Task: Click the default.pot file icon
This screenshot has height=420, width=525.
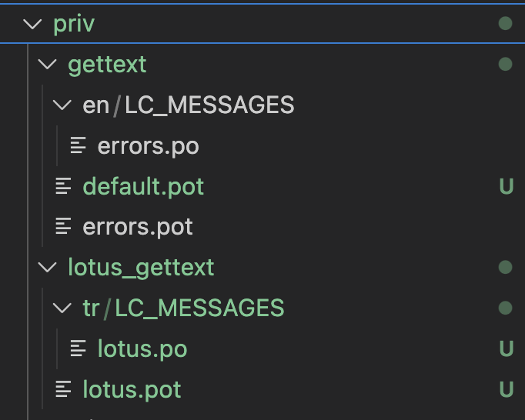Action: coord(63,187)
